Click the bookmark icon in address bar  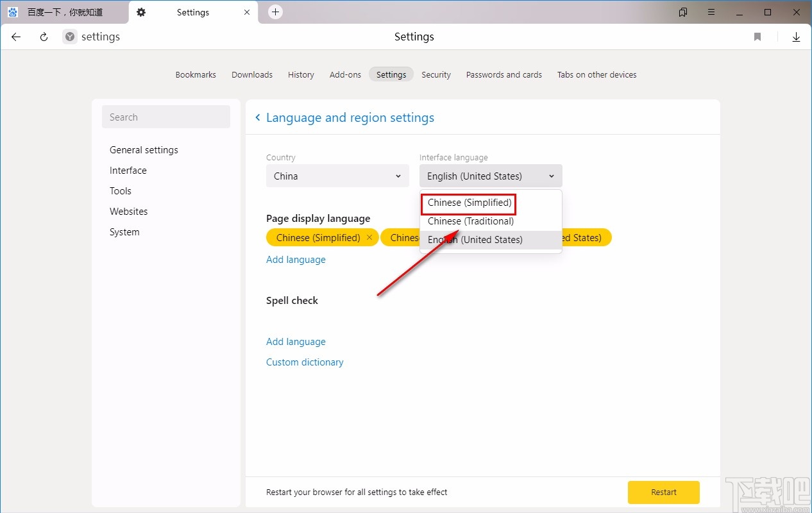[x=757, y=37]
